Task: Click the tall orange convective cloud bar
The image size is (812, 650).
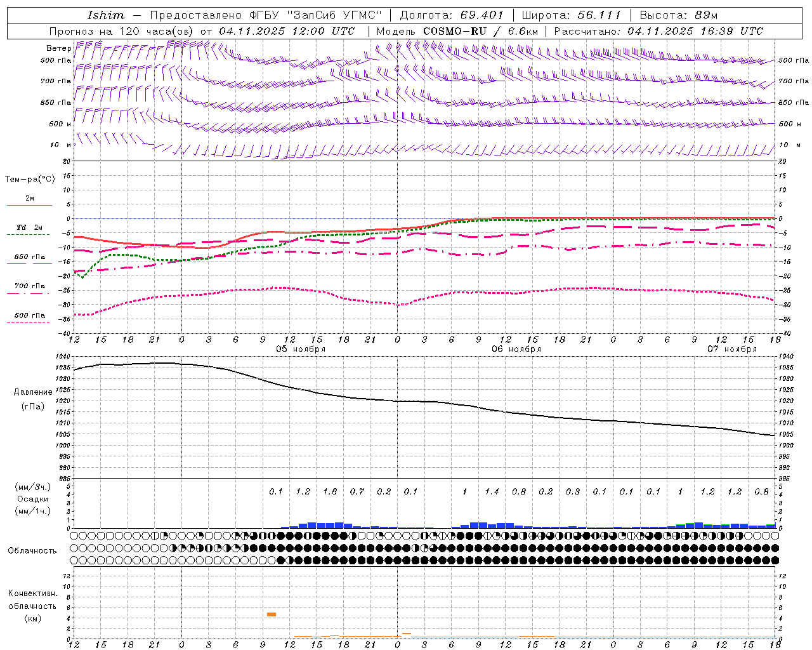Action: [272, 614]
